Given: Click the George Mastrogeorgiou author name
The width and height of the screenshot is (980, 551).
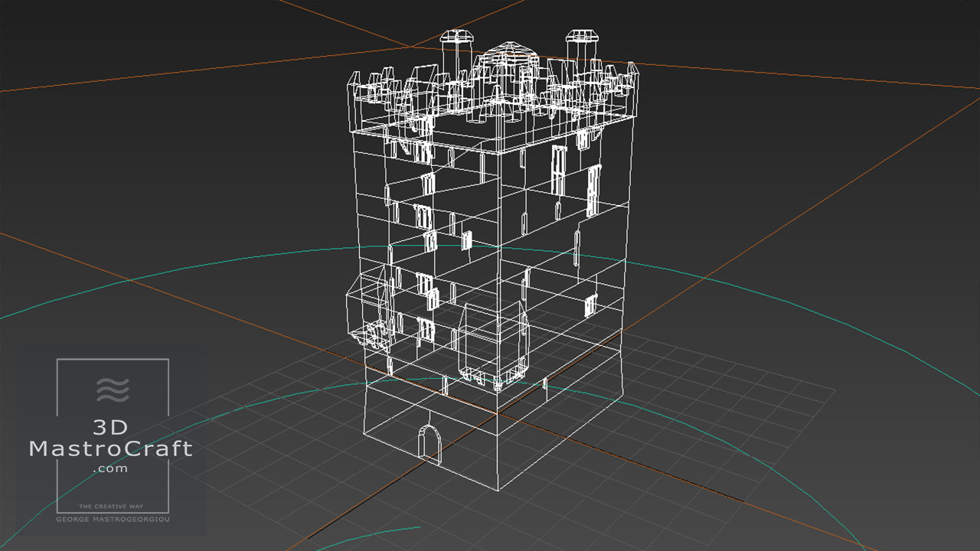Looking at the screenshot, I should (112, 519).
